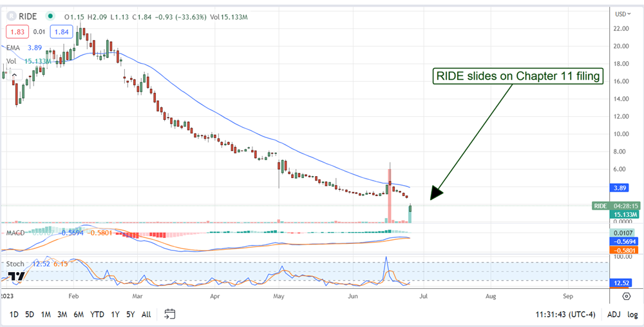Click the O1.15 open value in header
Viewport: 644px width, 327px height.
[74, 17]
